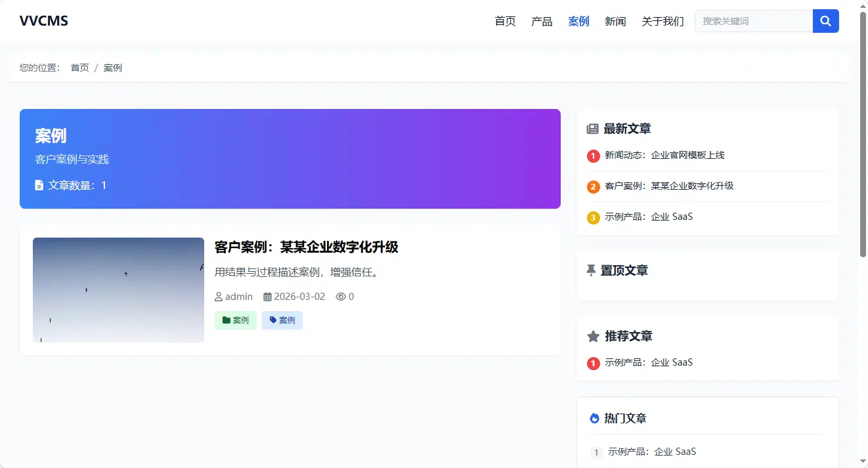Click the flame icon beside 热门文章
The image size is (868, 468).
594,418
